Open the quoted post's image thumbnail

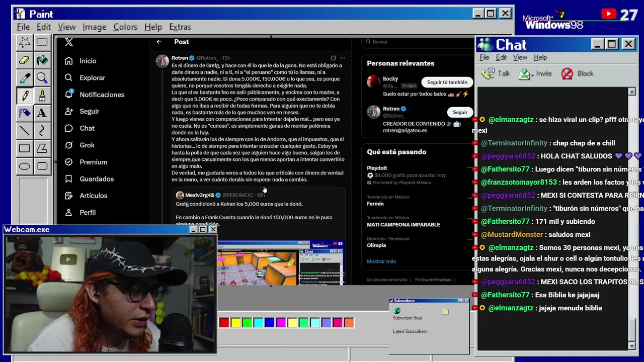pyautogui.click(x=281, y=263)
